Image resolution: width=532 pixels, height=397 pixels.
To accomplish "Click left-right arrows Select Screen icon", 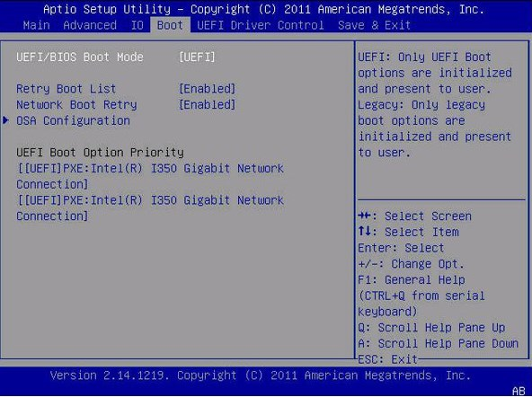I will point(365,216).
